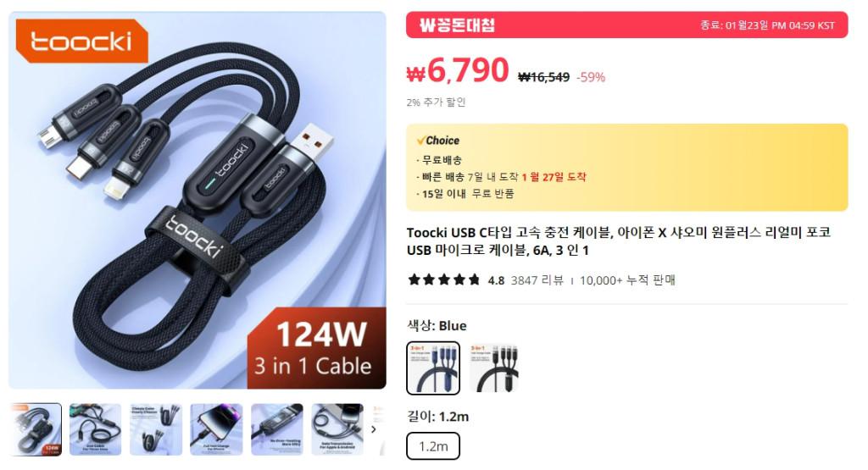Screen dimensions: 868x470
Task: Show next product thumbnails with arrow
Action: [x=374, y=429]
